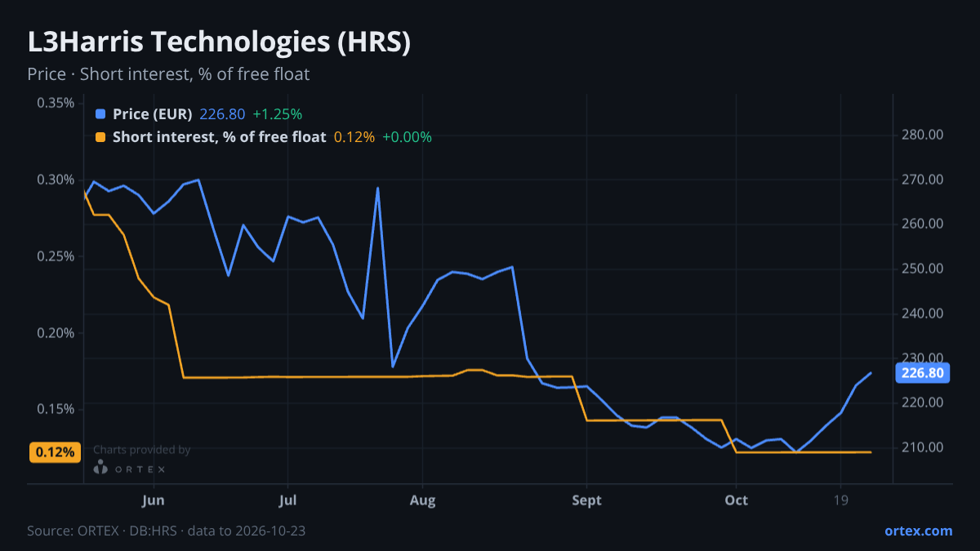Screen dimensions: 980x551
Task: Click the 0.25% left axis label
Action: pos(56,256)
